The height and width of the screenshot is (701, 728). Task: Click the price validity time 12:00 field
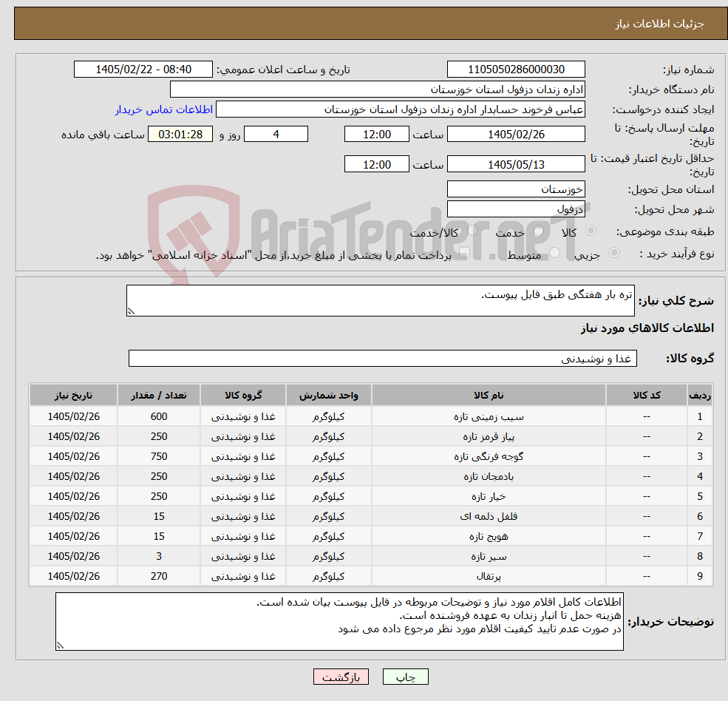pyautogui.click(x=376, y=164)
